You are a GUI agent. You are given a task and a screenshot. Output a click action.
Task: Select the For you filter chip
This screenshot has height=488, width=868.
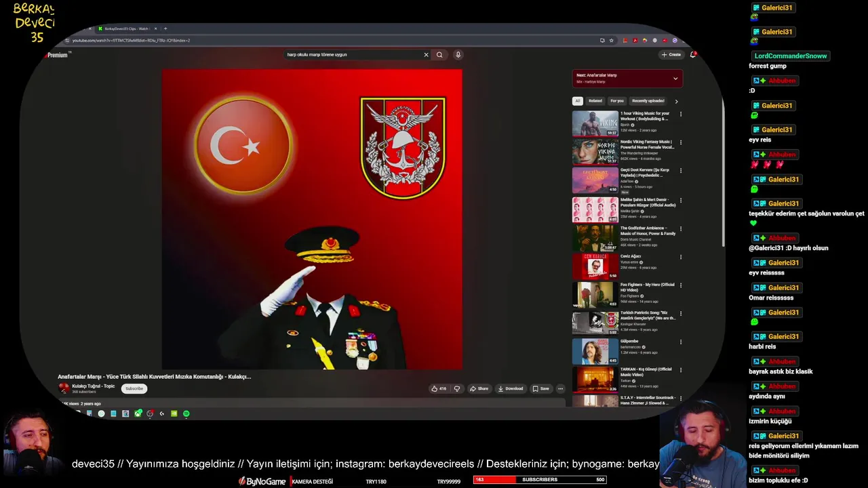pyautogui.click(x=617, y=101)
